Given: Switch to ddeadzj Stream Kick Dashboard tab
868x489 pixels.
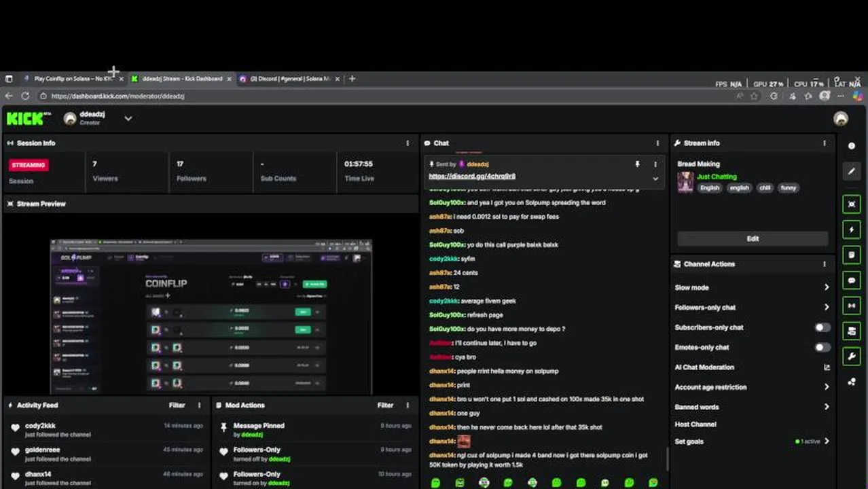Looking at the screenshot, I should click(x=182, y=79).
